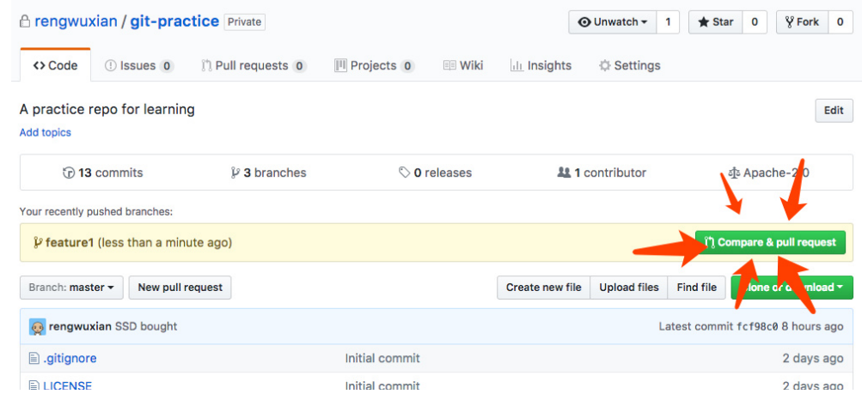This screenshot has height=400, width=868.
Task: Click the bar graph icon on Insights tab
Action: pyautogui.click(x=517, y=66)
